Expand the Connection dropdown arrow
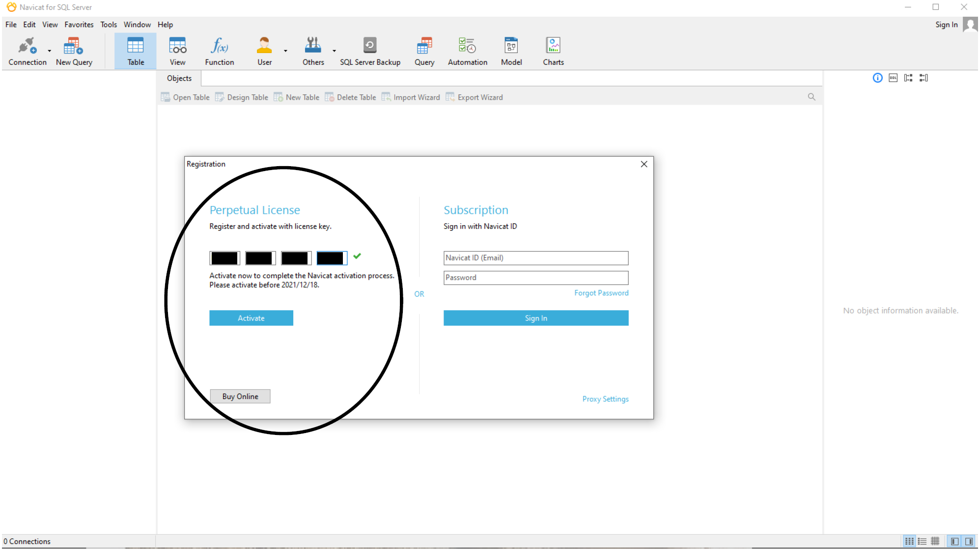The width and height of the screenshot is (980, 549). [x=50, y=51]
